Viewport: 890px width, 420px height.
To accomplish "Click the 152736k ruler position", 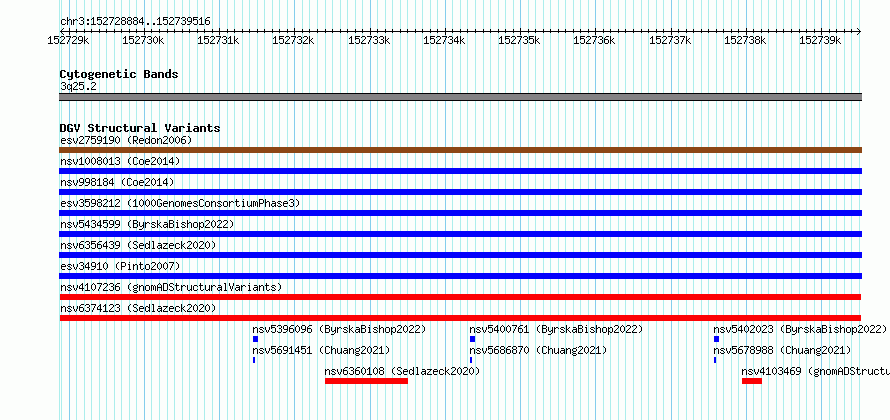I will click(x=594, y=40).
